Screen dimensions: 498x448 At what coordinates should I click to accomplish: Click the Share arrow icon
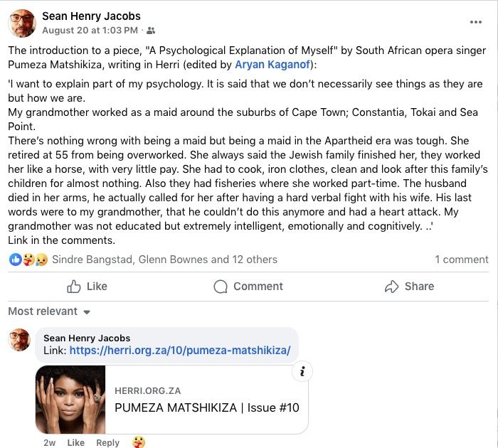(x=391, y=287)
